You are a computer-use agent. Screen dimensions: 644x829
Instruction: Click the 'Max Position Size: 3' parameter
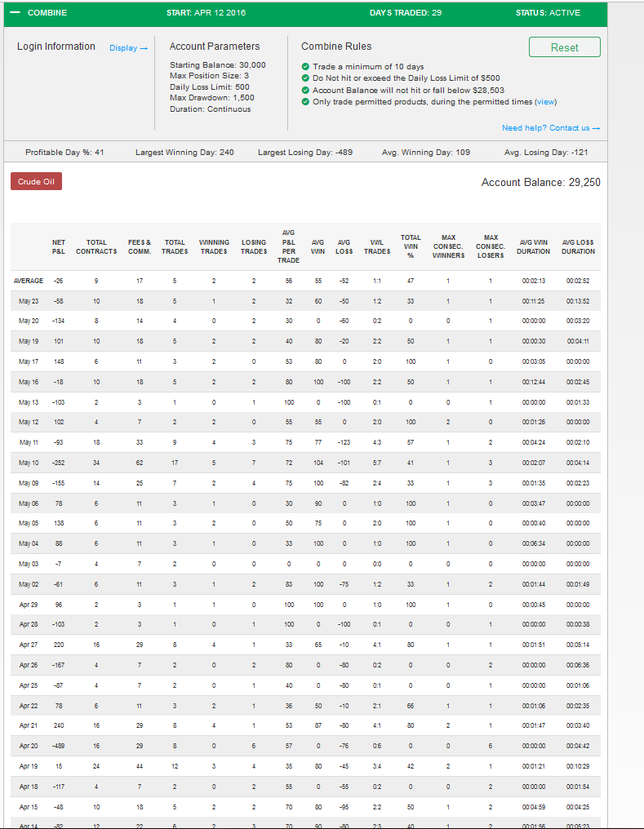210,76
